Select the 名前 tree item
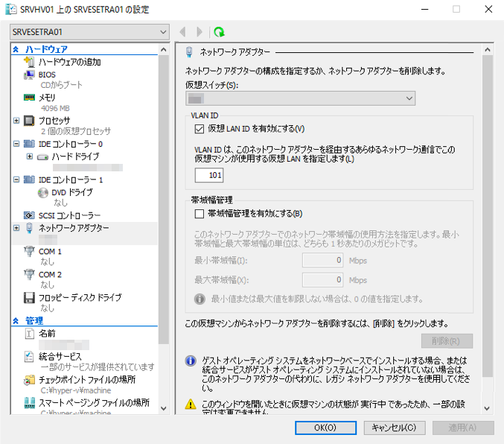The height and width of the screenshot is (444, 504). pos(47,333)
